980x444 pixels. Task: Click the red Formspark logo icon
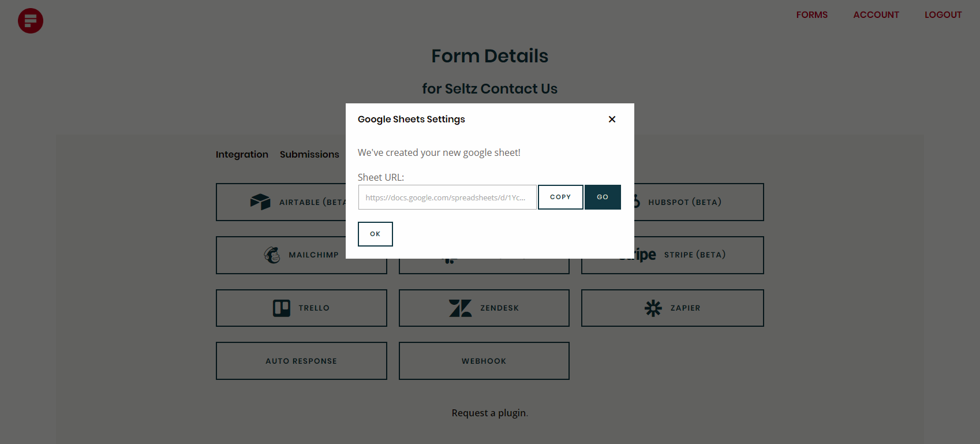pos(31,21)
